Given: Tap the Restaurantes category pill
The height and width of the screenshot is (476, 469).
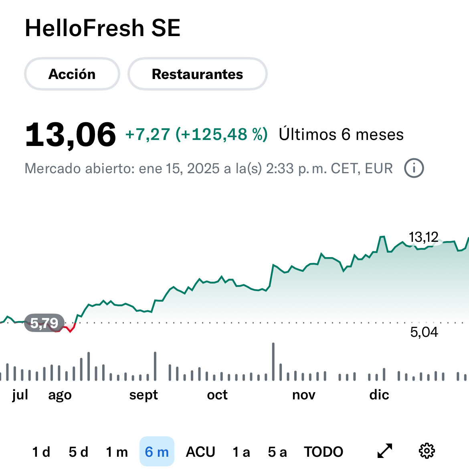Looking at the screenshot, I should 197,74.
